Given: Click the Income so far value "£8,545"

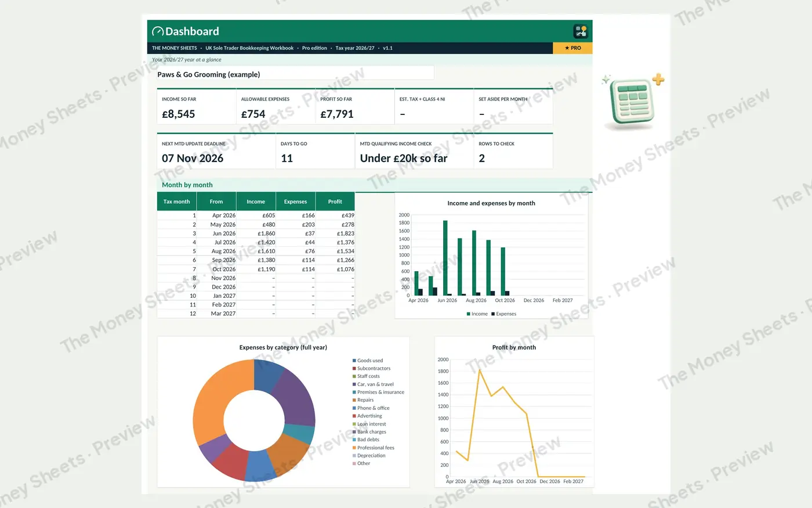Looking at the screenshot, I should [179, 114].
